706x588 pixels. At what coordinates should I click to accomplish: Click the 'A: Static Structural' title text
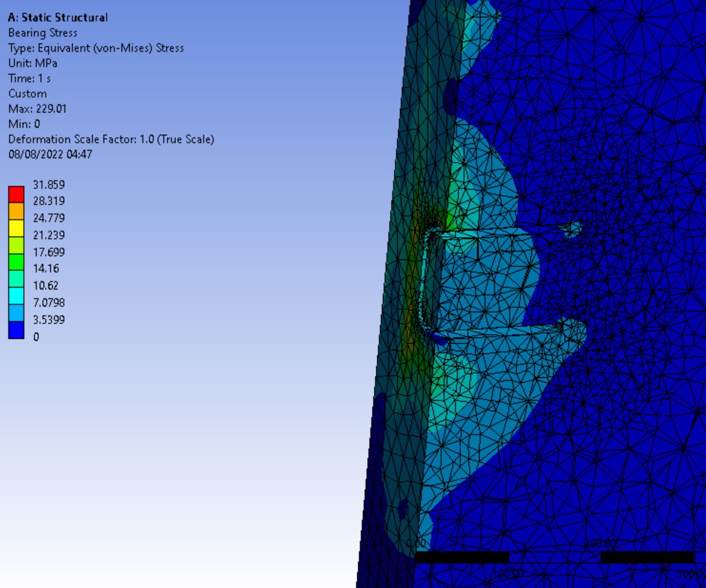coord(58,18)
